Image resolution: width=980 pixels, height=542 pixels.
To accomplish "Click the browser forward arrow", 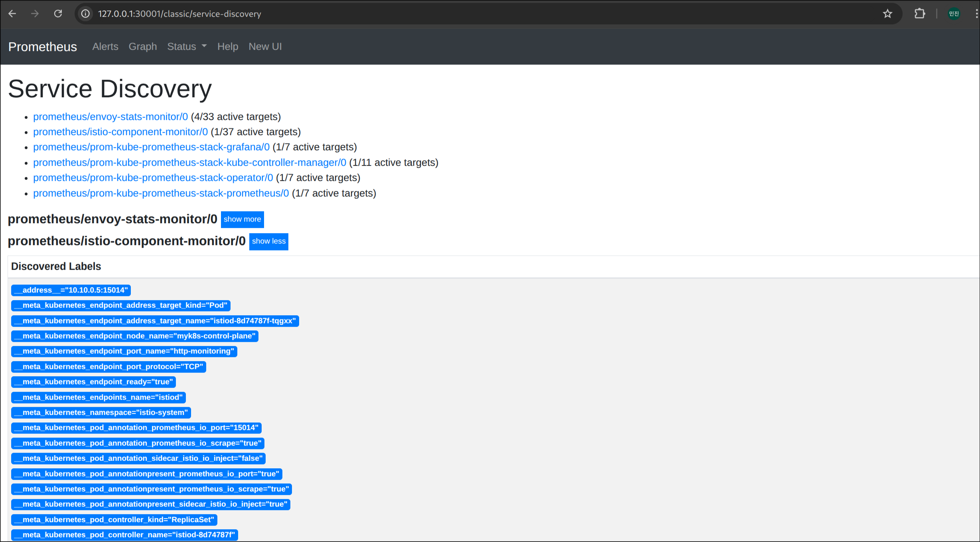I will click(35, 14).
